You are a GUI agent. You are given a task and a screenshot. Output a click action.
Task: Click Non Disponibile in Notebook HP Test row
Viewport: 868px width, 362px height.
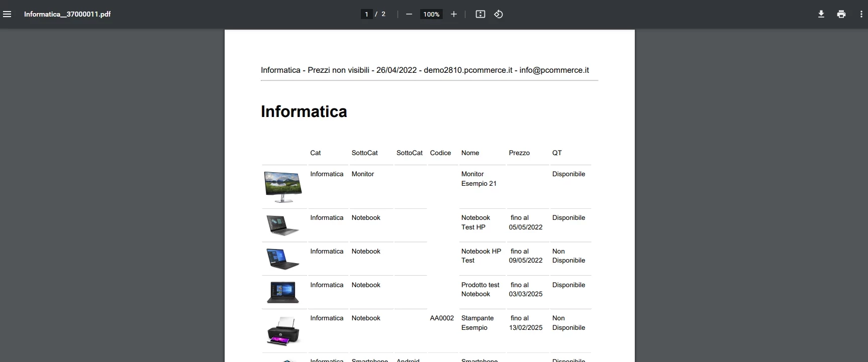pyautogui.click(x=568, y=256)
